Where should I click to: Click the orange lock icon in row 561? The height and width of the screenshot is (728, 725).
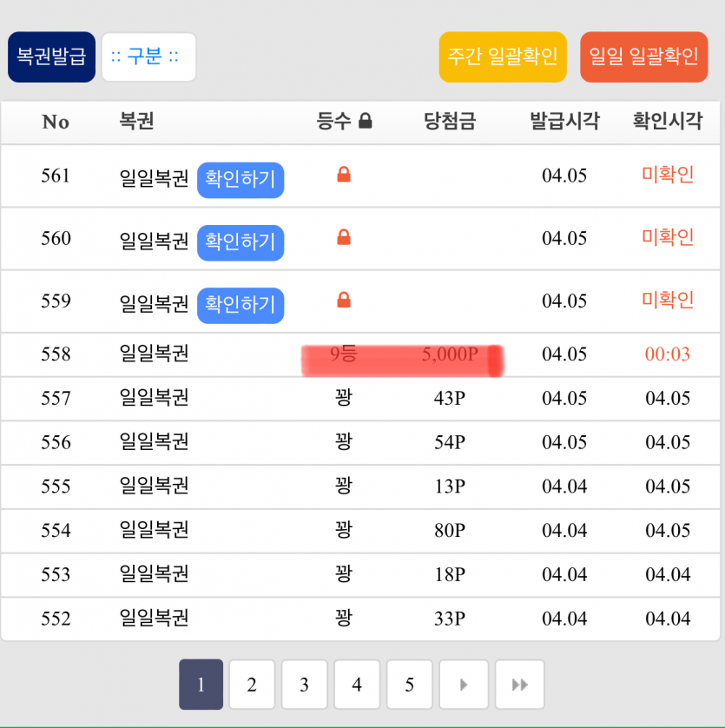(344, 175)
